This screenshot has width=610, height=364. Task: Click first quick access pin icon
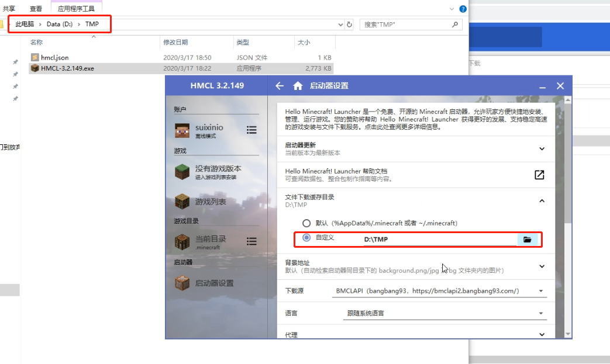point(15,62)
